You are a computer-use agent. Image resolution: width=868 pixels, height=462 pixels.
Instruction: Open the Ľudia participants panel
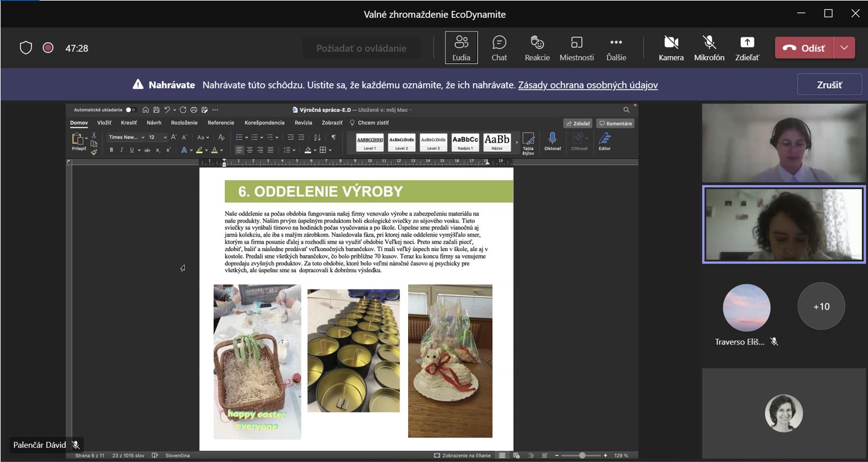click(461, 48)
